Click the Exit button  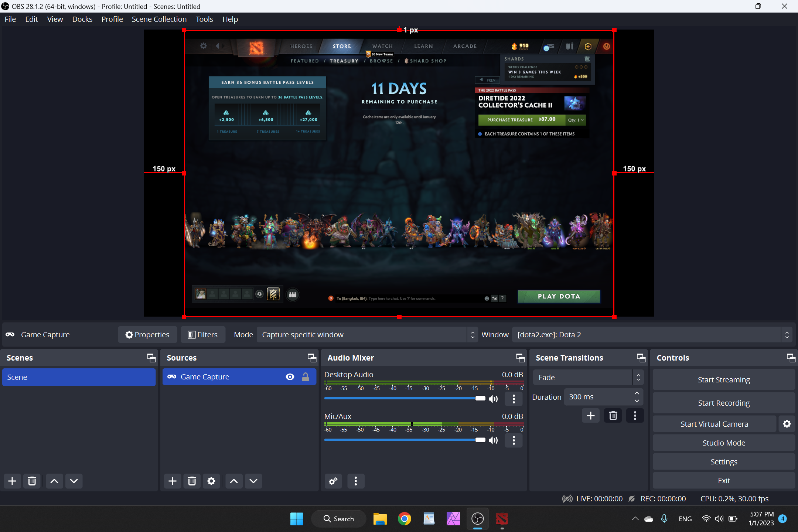tap(724, 481)
